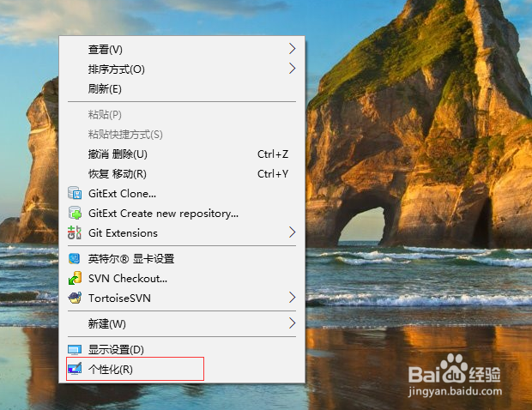Expand the 新建(W) submenu arrow
This screenshot has height=410, width=532.
pos(292,323)
